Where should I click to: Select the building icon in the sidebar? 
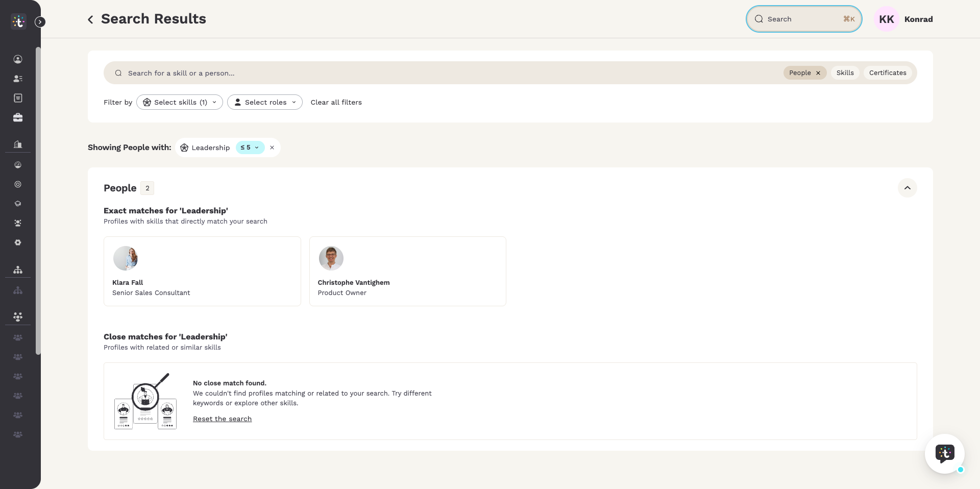point(18,144)
